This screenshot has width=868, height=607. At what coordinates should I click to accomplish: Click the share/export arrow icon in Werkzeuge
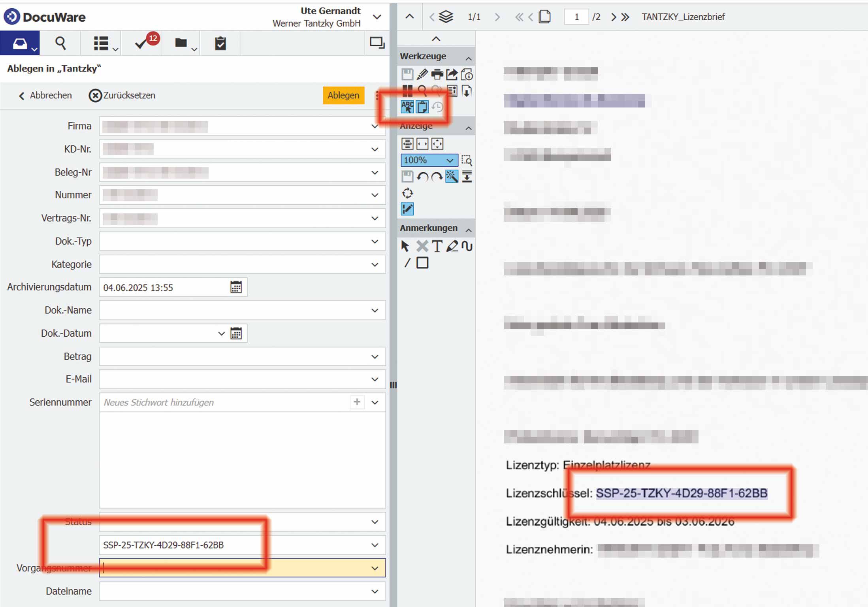click(452, 74)
